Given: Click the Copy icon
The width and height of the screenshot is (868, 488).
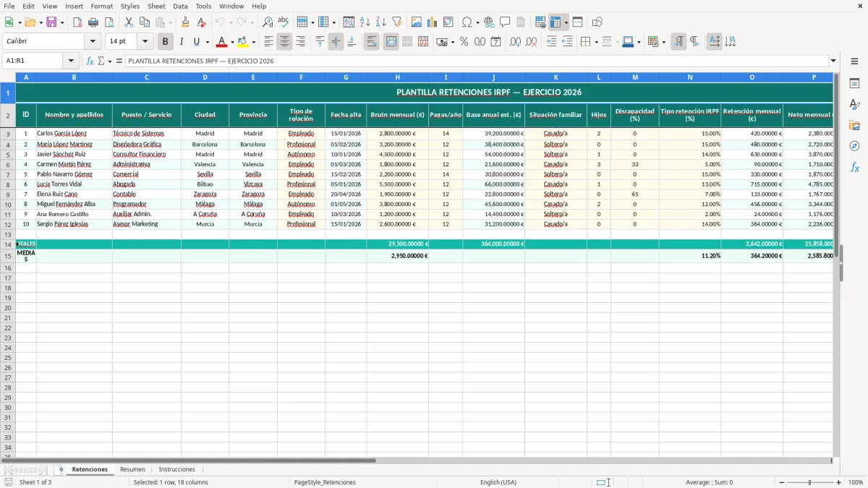Looking at the screenshot, I should tap(145, 22).
